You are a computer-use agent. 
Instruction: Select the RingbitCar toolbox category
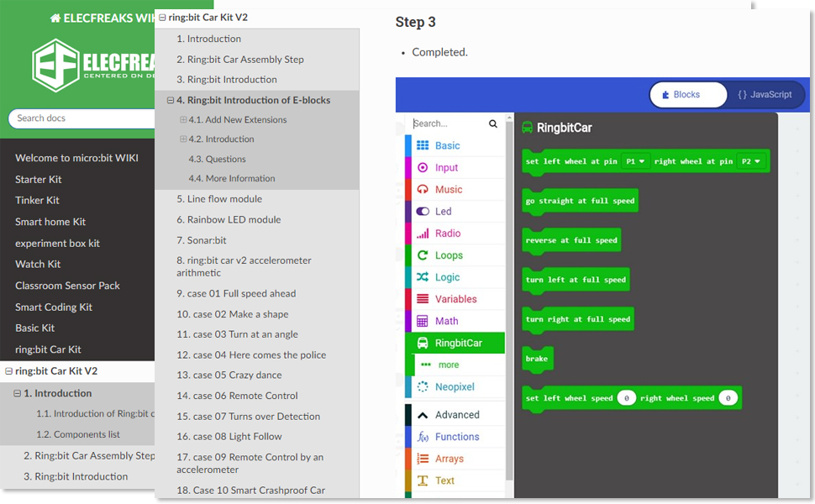pyautogui.click(x=455, y=343)
